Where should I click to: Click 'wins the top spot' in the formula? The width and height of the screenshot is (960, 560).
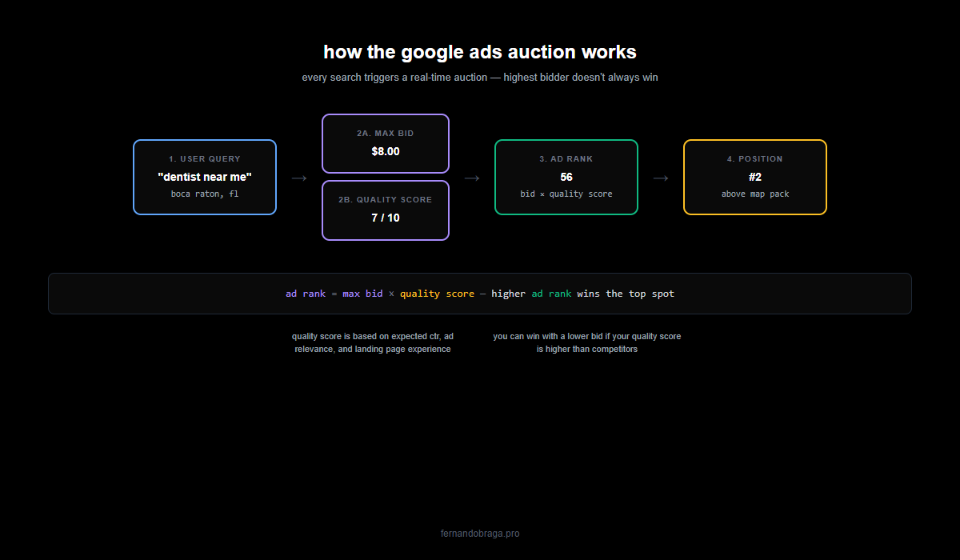coord(626,294)
